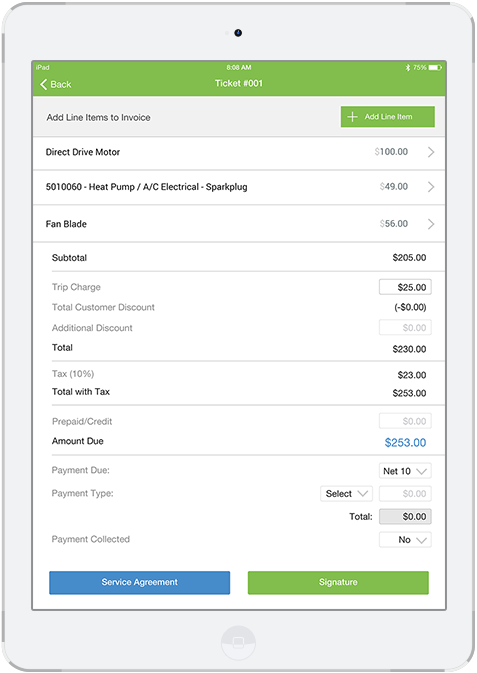Click the Additional Discount input field
Viewport: 477px width, 673px height.
pyautogui.click(x=405, y=327)
